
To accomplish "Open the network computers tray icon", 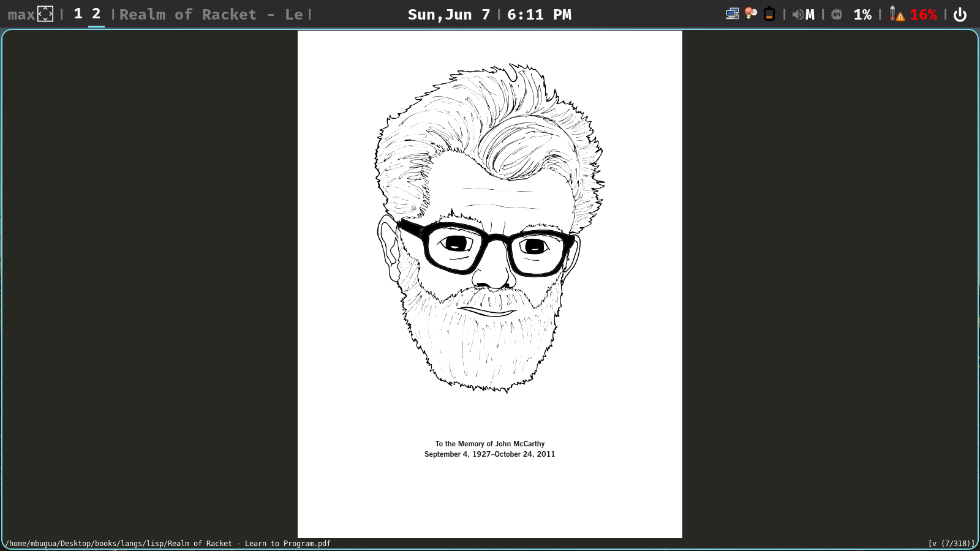I will (x=733, y=13).
